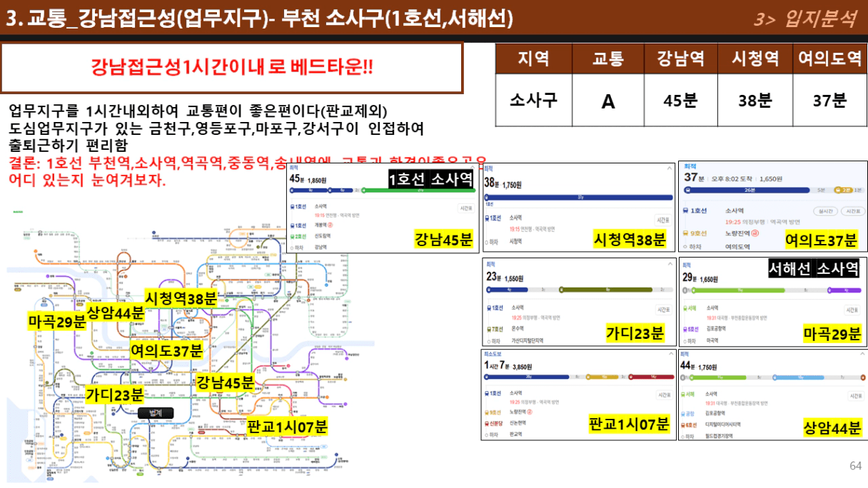This screenshot has width=868, height=488.
Task: Click 시간표 button in the 여의도37분 route card
Action: click(853, 211)
